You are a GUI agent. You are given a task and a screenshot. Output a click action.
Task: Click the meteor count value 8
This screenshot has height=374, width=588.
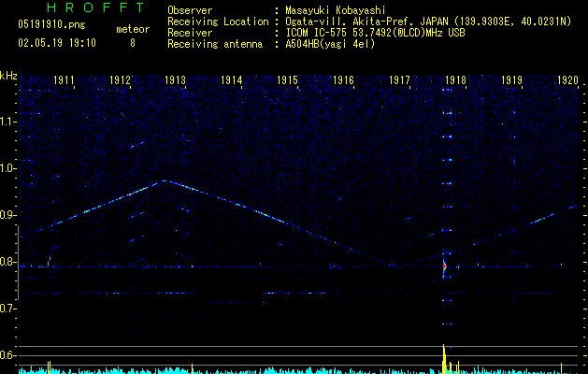[133, 43]
